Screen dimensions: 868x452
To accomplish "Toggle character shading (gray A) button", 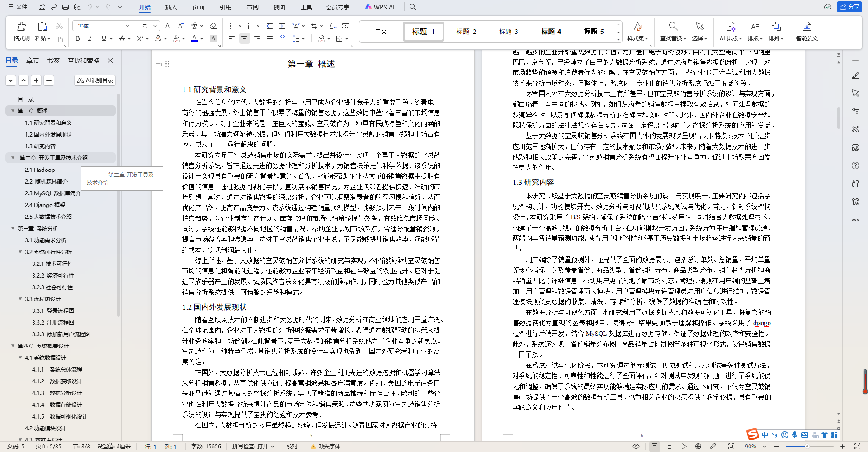I will (x=213, y=38).
